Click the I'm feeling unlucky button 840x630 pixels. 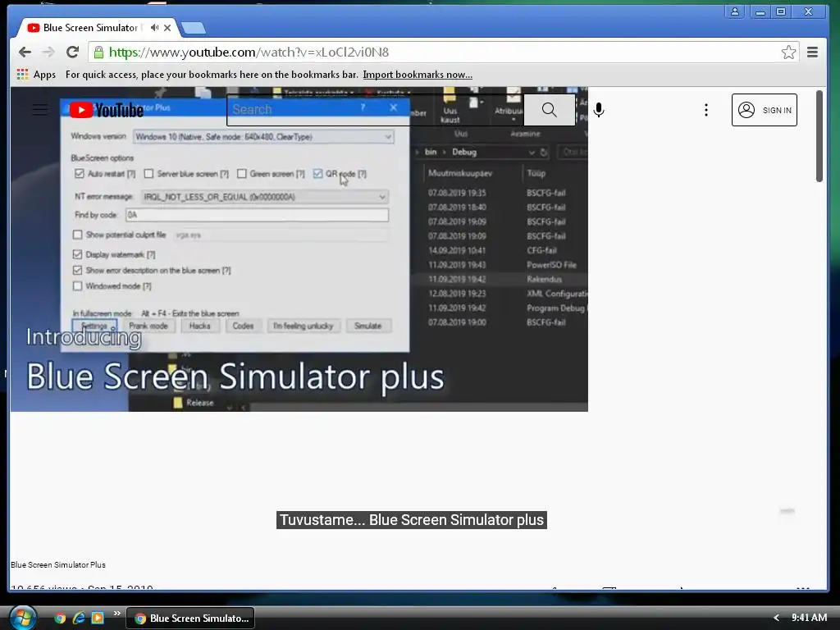click(304, 326)
